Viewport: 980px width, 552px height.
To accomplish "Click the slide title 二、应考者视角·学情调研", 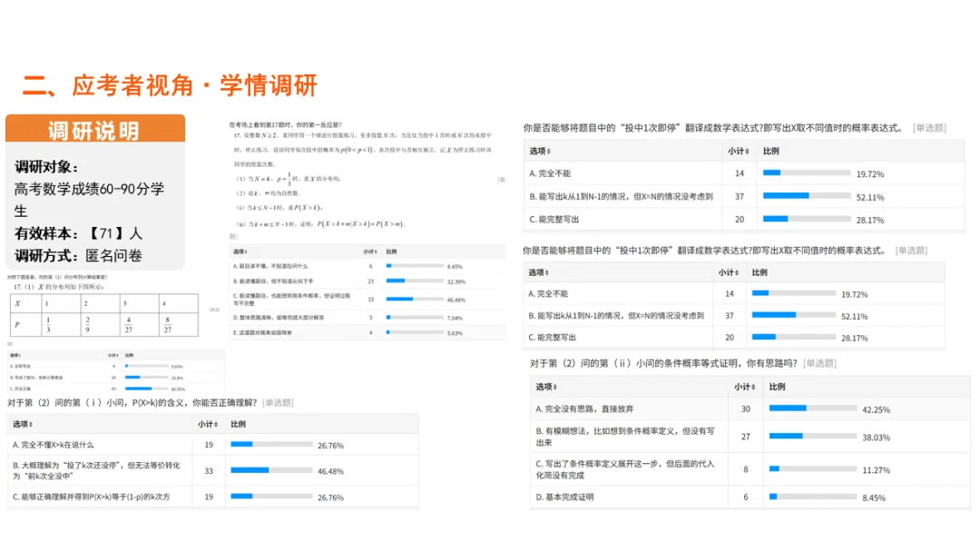I will point(170,85).
